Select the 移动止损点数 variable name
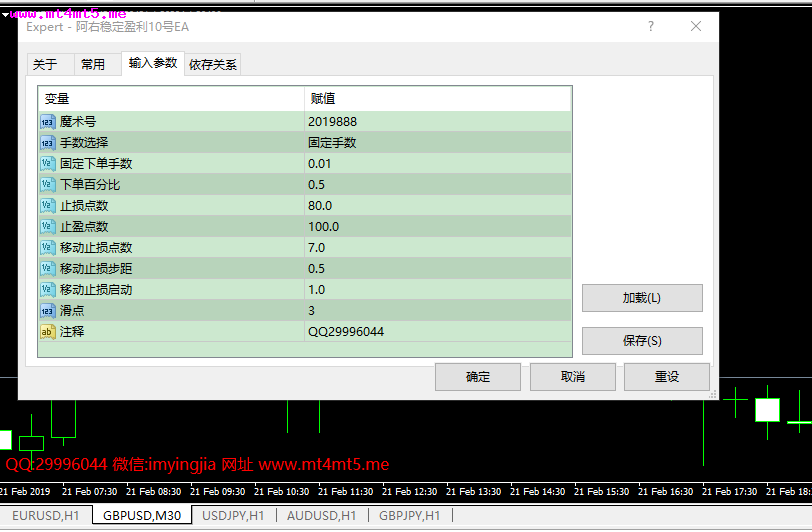Screen dimensions: 812x532 pos(96,248)
